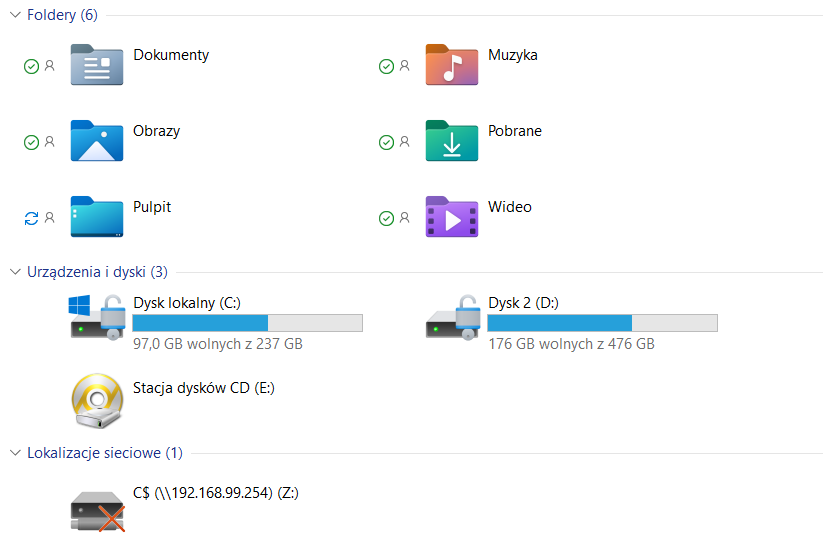823x546 pixels.
Task: Select the Pobrane downloads folder icon
Action: point(452,141)
